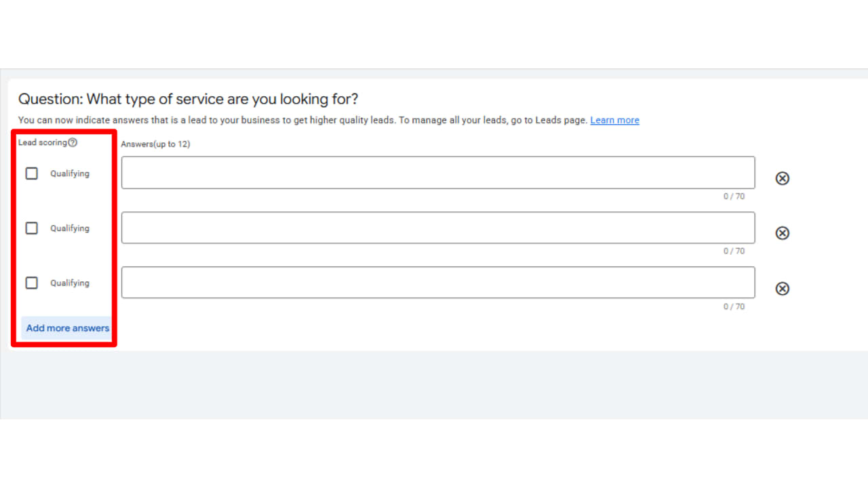
Task: Click the question heading about service type
Action: tap(188, 99)
